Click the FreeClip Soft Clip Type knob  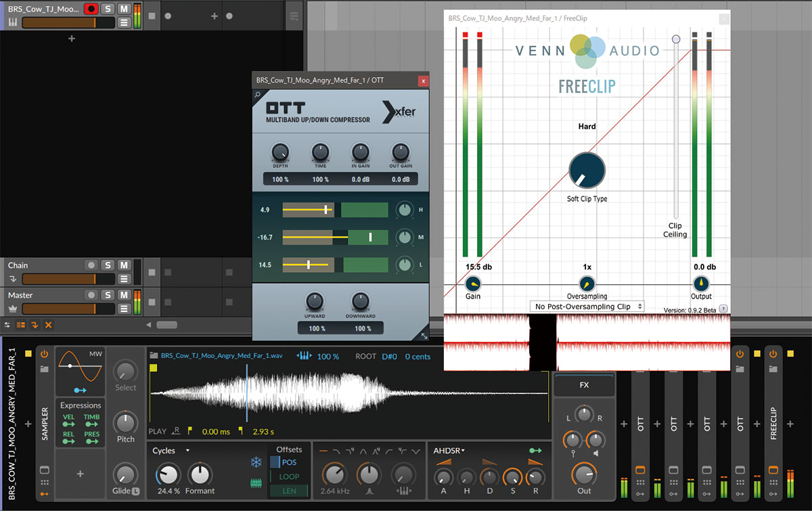(x=587, y=170)
